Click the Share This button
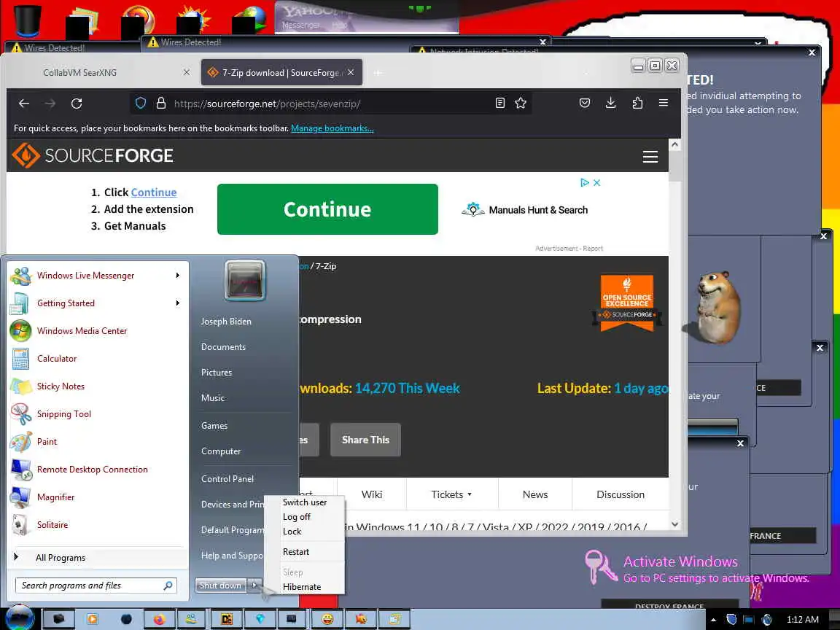 (365, 440)
